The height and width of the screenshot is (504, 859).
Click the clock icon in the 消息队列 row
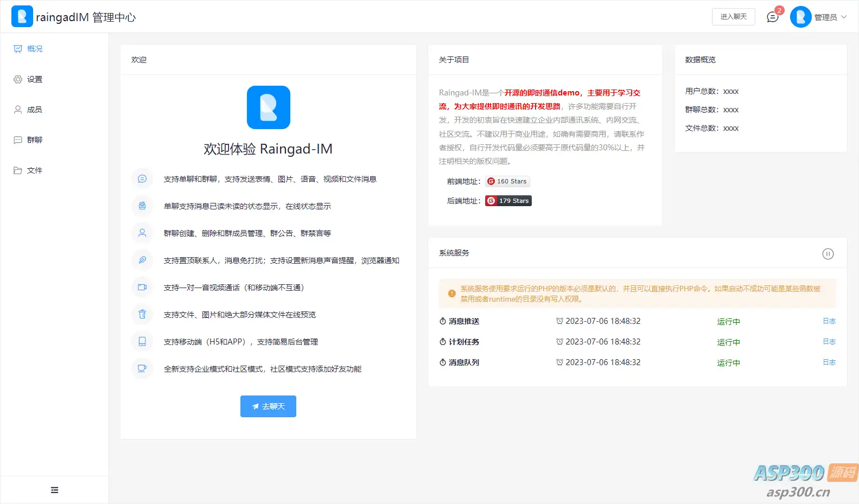coord(559,362)
